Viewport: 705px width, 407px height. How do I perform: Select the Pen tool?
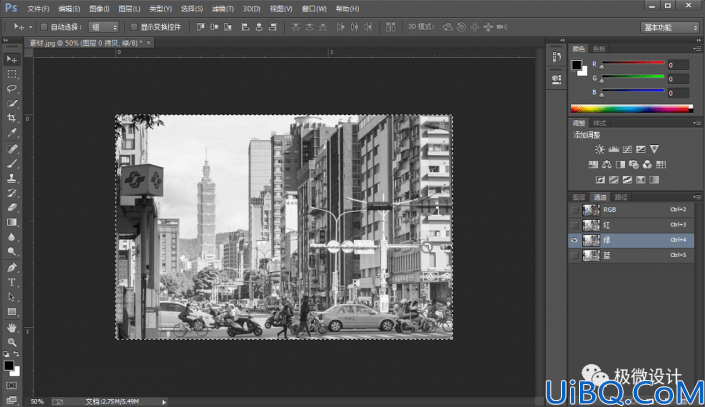(12, 268)
